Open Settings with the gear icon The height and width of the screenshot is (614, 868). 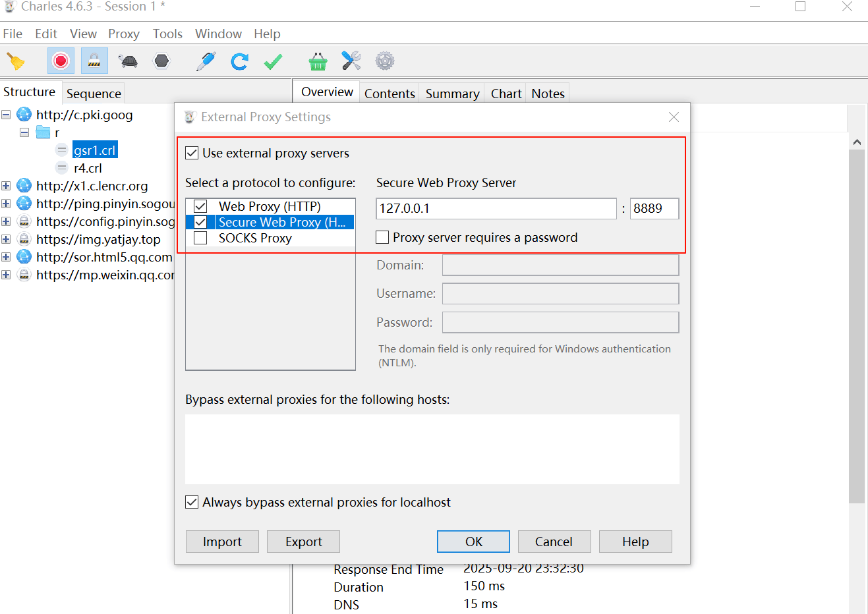click(385, 61)
